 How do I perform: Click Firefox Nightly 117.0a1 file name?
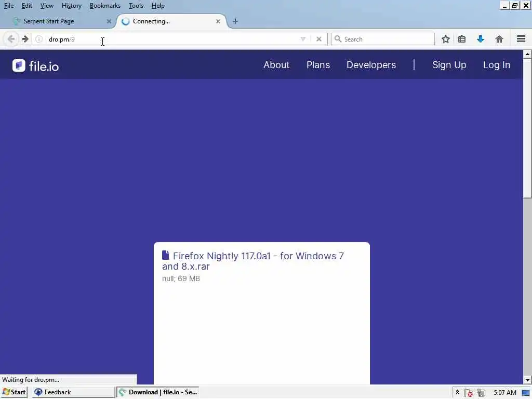pyautogui.click(x=253, y=261)
